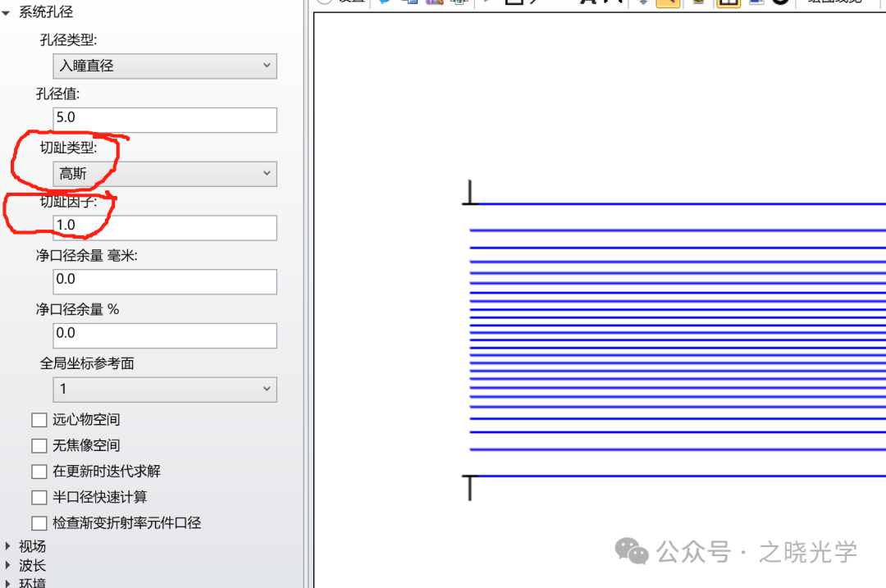Open the 切趾类型 dropdown showing 高斯

click(165, 174)
